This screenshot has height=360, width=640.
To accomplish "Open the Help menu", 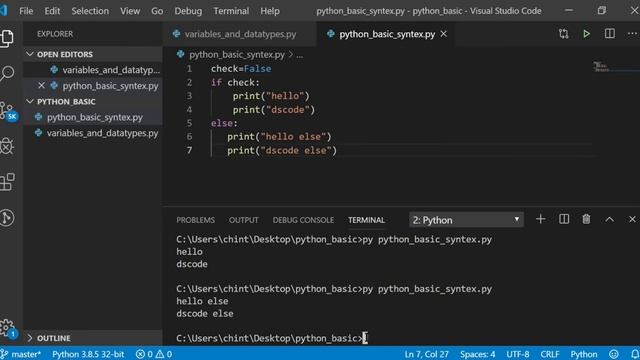I will point(270,11).
